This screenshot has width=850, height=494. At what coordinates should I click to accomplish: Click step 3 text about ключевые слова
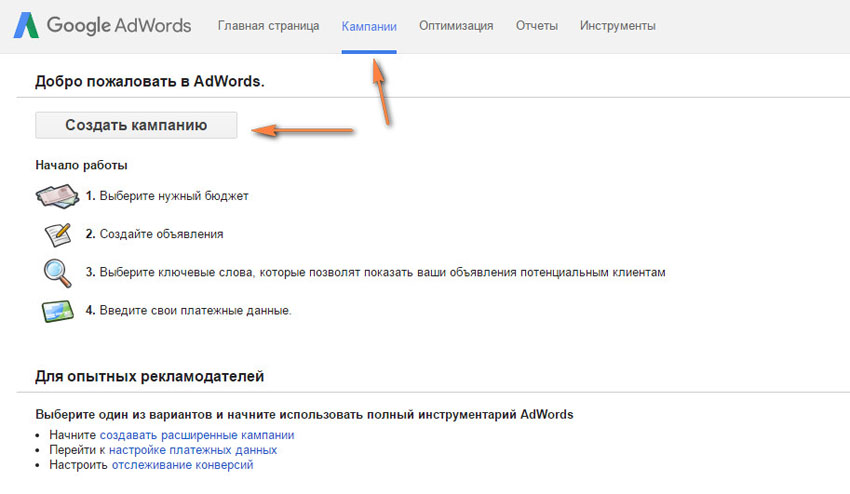tap(382, 272)
